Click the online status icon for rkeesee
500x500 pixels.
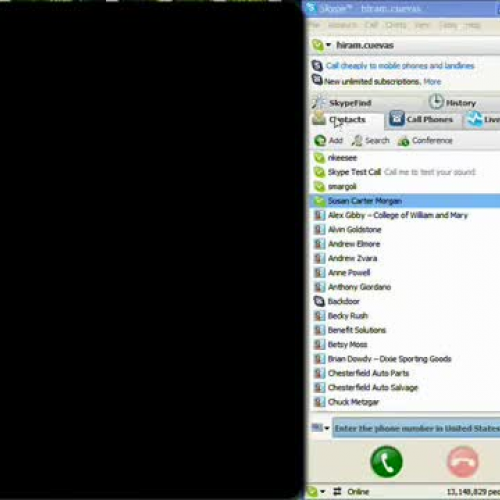[x=320, y=158]
